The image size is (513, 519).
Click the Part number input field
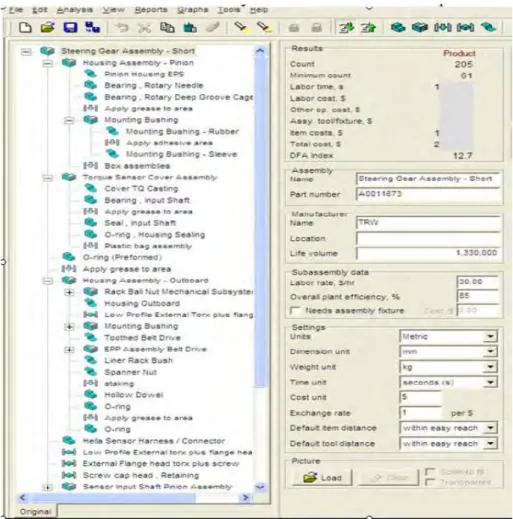pos(428,194)
